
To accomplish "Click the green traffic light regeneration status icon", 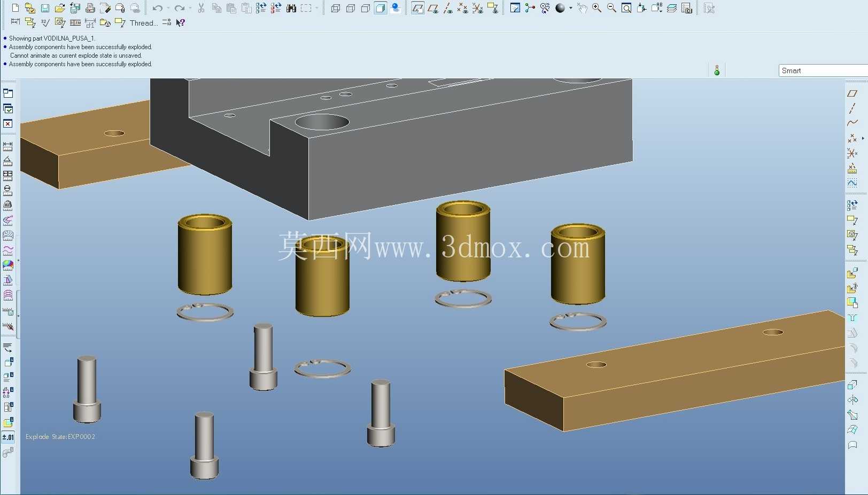I will 717,70.
